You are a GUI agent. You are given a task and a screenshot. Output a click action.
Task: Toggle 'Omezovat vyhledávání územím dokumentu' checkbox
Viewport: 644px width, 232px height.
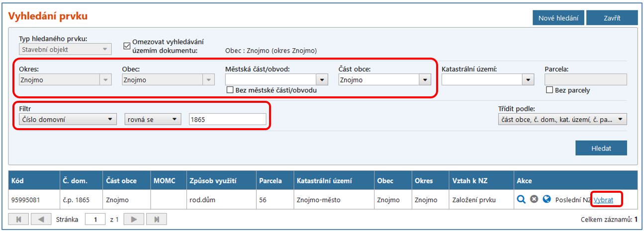(x=126, y=46)
